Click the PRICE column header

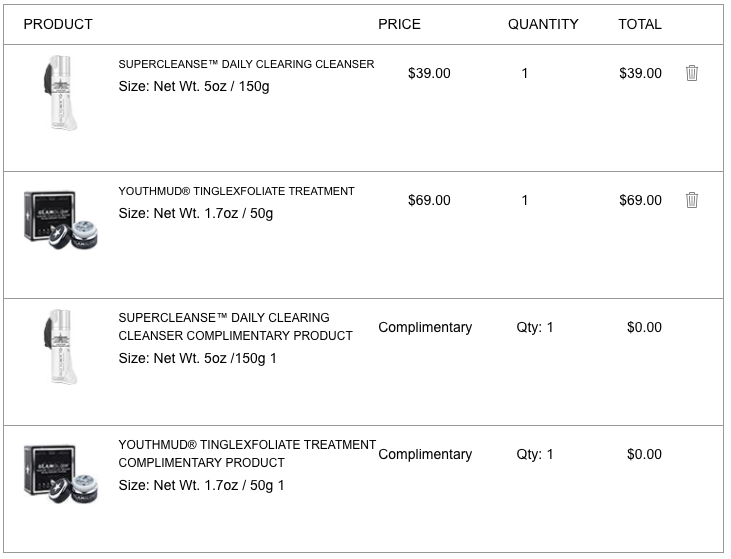click(399, 24)
